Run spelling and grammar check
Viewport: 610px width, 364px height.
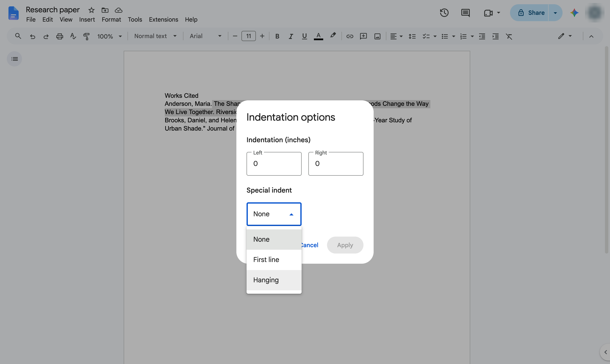coord(73,36)
